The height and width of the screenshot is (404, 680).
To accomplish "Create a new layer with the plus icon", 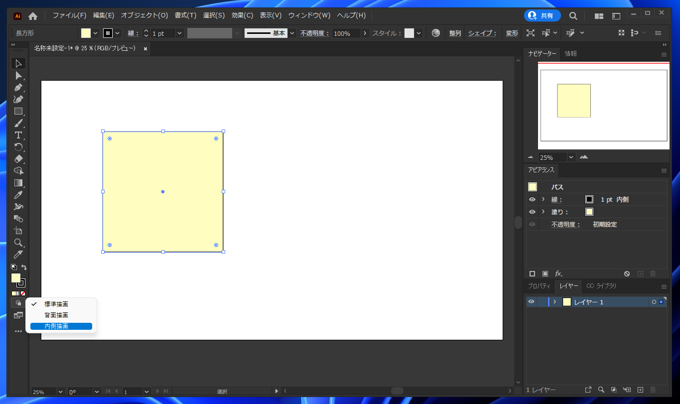I will (640, 390).
